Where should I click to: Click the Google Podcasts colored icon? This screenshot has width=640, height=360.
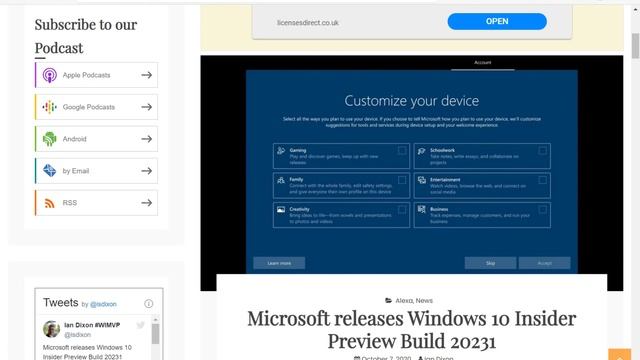(49, 107)
